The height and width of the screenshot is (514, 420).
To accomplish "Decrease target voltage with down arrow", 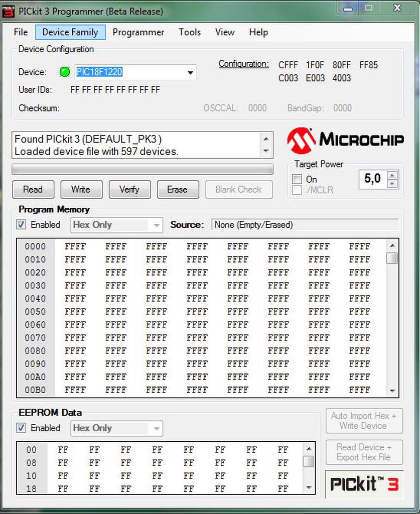I will pyautogui.click(x=392, y=184).
